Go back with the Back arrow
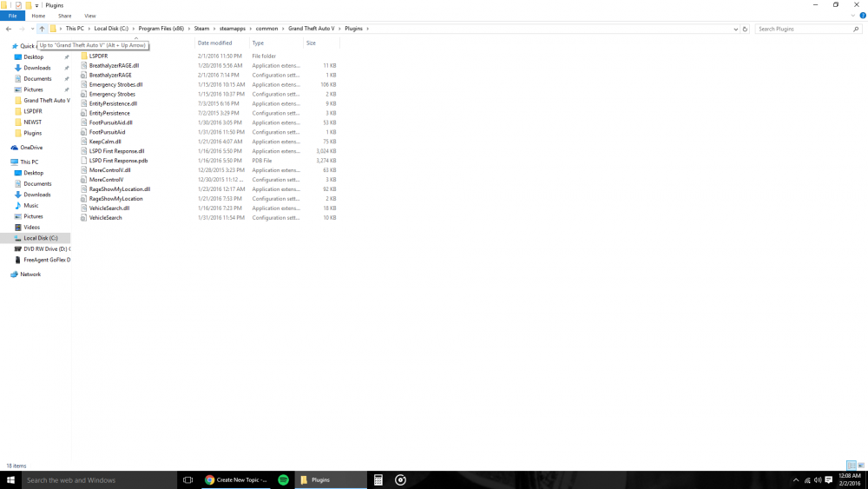Viewport: 868px width, 489px height. click(x=9, y=29)
